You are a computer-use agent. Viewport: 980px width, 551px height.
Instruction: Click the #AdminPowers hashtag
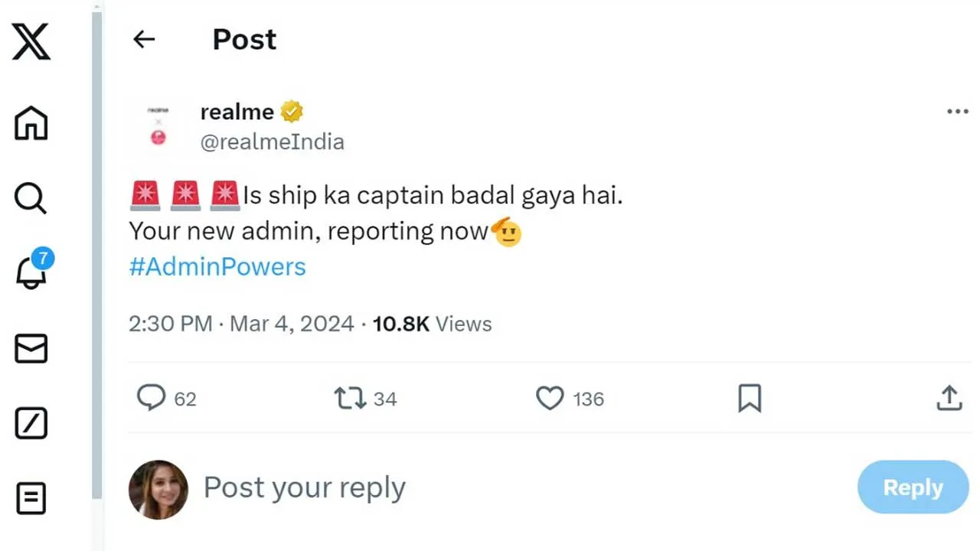coord(217,267)
